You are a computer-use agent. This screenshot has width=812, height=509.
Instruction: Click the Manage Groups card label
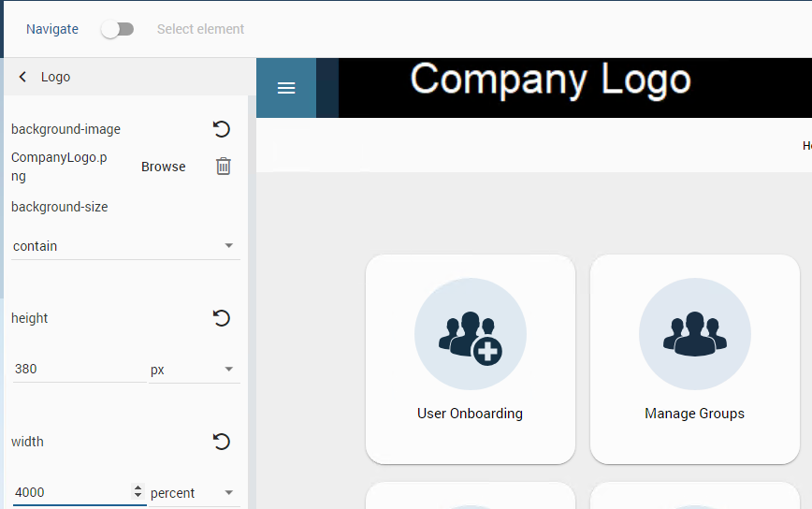[x=694, y=414]
